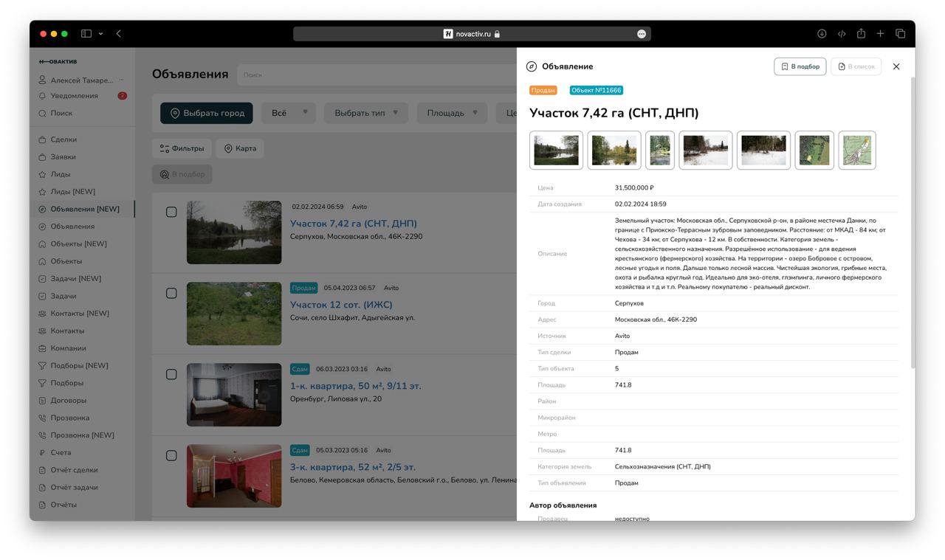Tick the checkbox for 1-к. квартира listing
Image resolution: width=945 pixels, height=560 pixels.
pyautogui.click(x=171, y=374)
